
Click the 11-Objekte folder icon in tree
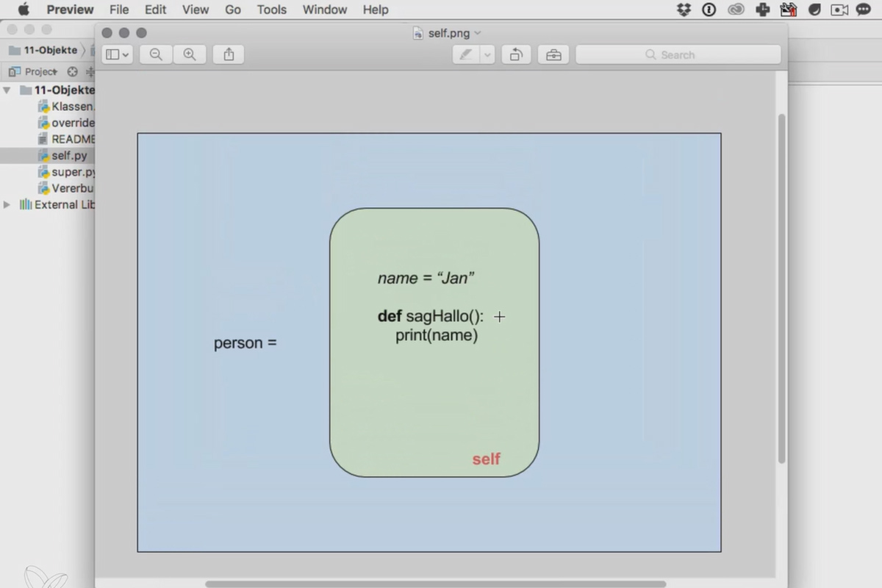25,90
